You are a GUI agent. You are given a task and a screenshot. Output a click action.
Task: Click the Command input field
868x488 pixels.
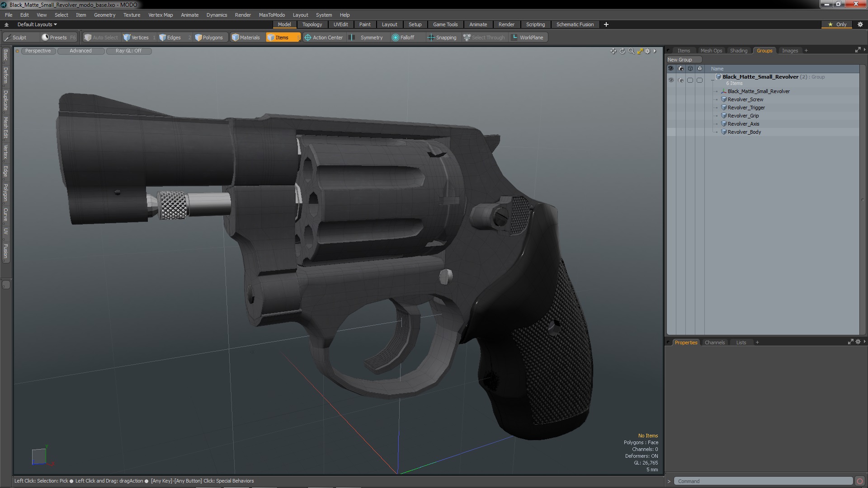[x=763, y=481]
